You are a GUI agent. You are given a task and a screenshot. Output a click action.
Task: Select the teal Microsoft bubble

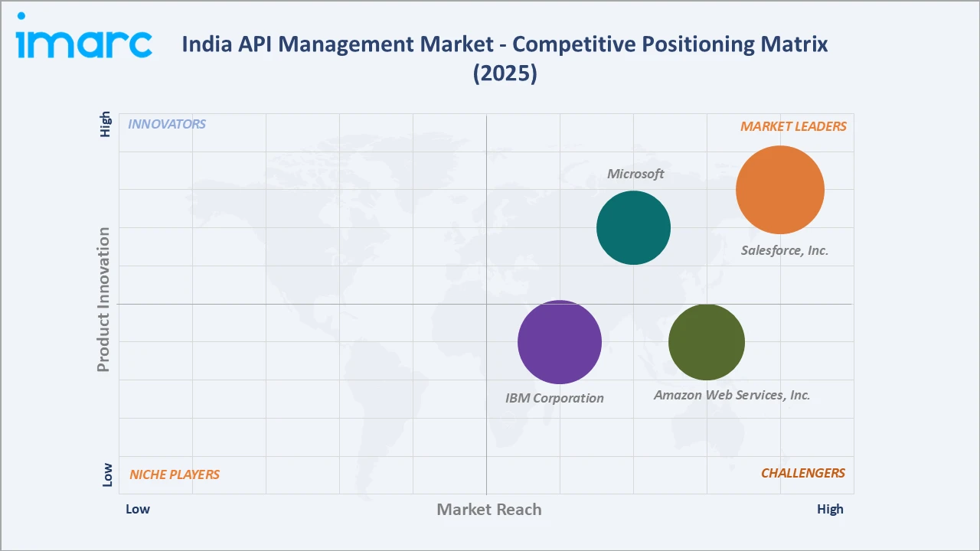[633, 227]
